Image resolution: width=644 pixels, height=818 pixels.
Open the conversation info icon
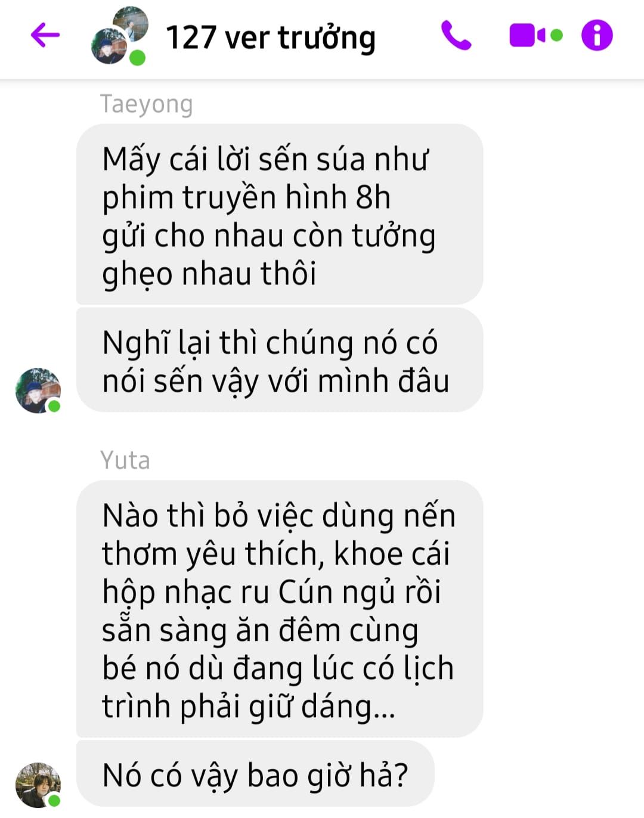pos(597,35)
